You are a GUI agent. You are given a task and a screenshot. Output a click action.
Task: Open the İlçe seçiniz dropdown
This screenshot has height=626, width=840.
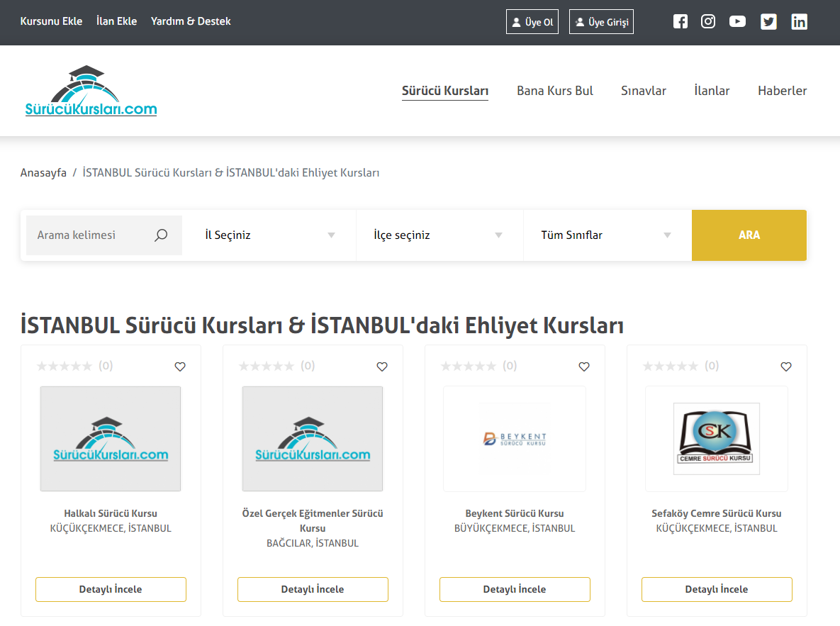click(439, 235)
